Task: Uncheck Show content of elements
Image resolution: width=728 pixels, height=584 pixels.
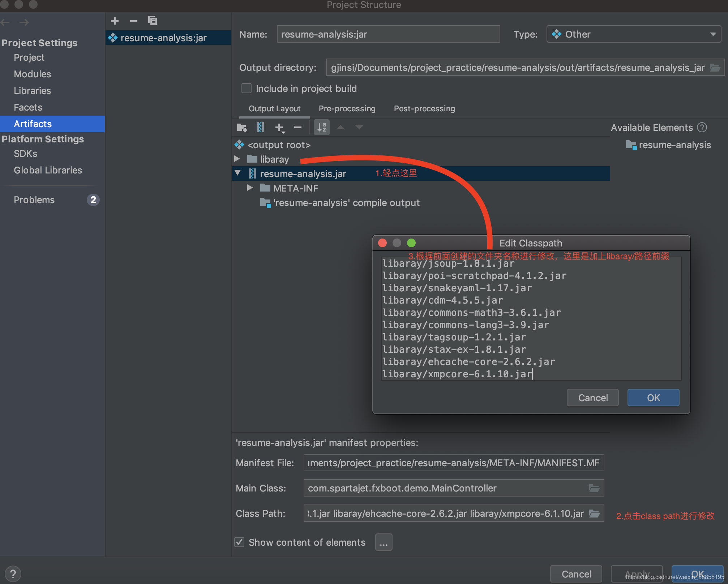Action: click(239, 542)
